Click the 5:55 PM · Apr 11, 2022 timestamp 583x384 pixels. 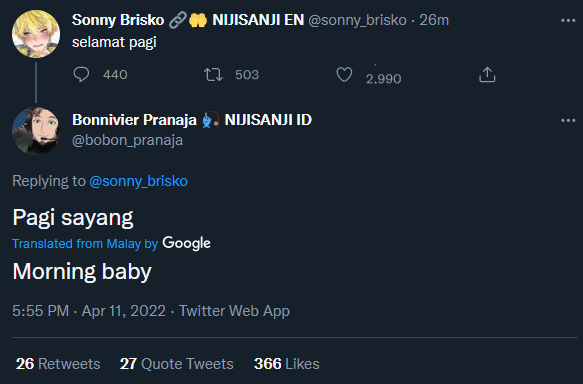click(89, 311)
